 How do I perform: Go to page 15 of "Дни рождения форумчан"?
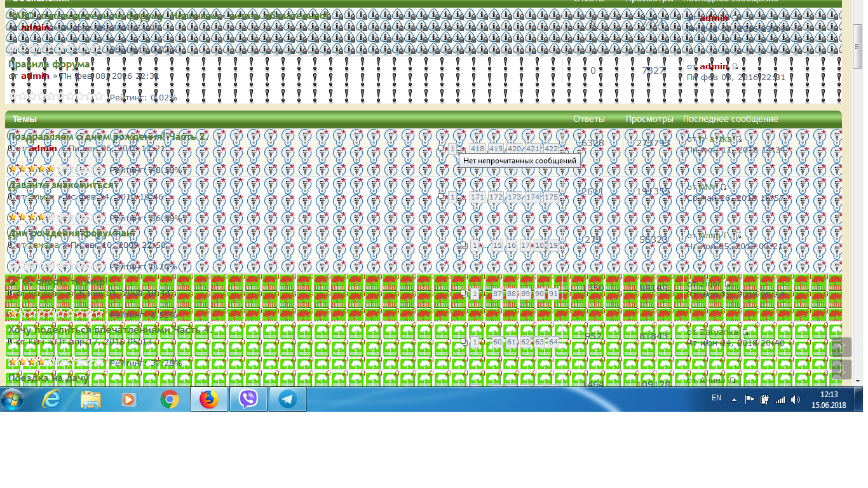498,245
